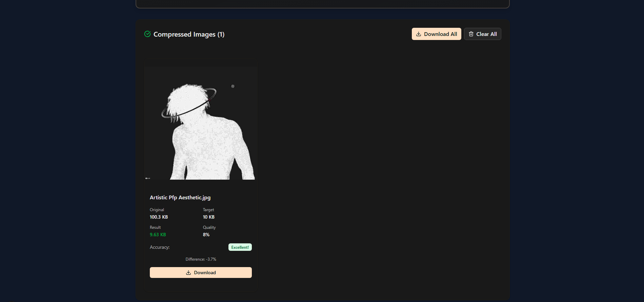The width and height of the screenshot is (644, 302).
Task: Click the green checkmark icon beside Compressed Images
Action: tap(147, 34)
